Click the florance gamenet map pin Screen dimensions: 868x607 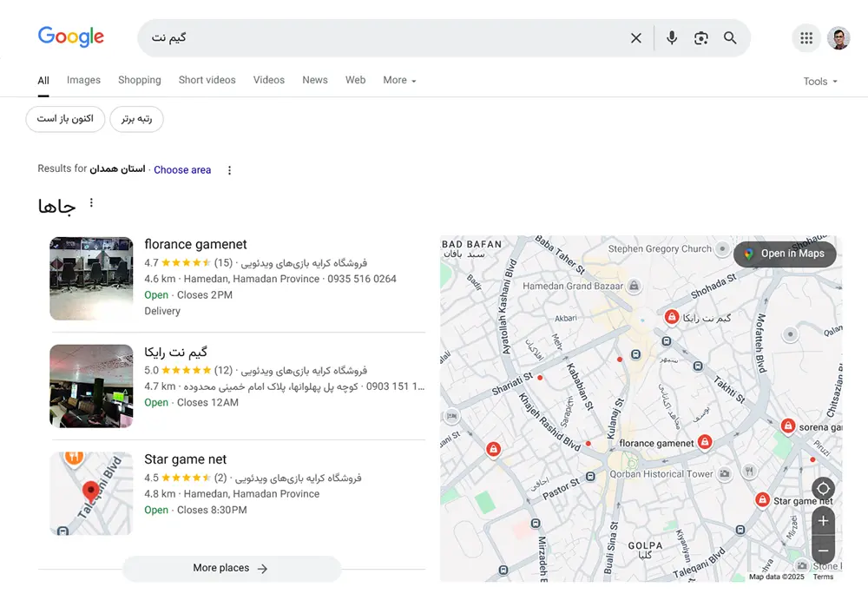(x=704, y=441)
